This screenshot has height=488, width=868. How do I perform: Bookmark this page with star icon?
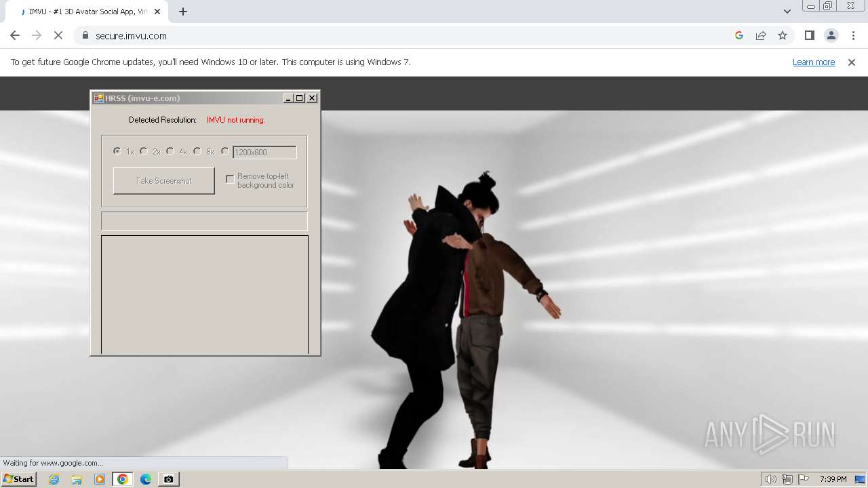point(783,35)
